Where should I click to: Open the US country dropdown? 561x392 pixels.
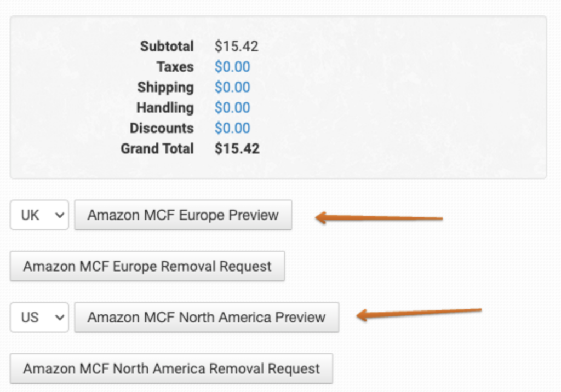pos(39,318)
